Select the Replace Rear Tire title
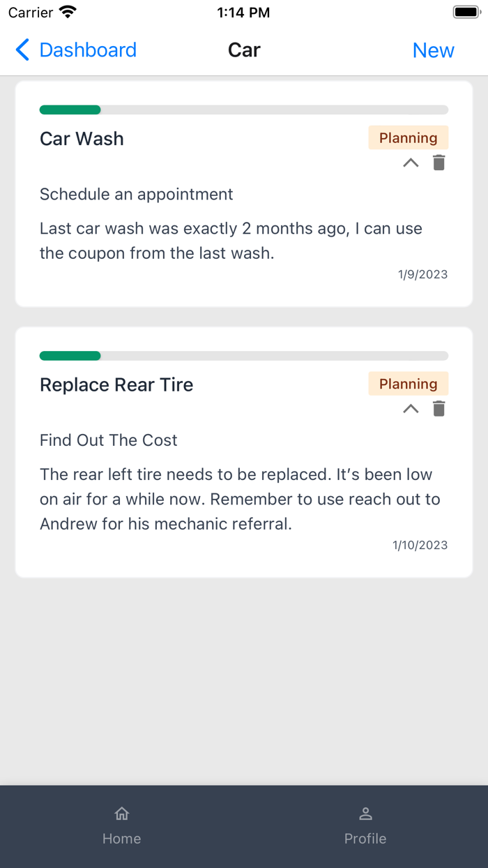 [116, 384]
